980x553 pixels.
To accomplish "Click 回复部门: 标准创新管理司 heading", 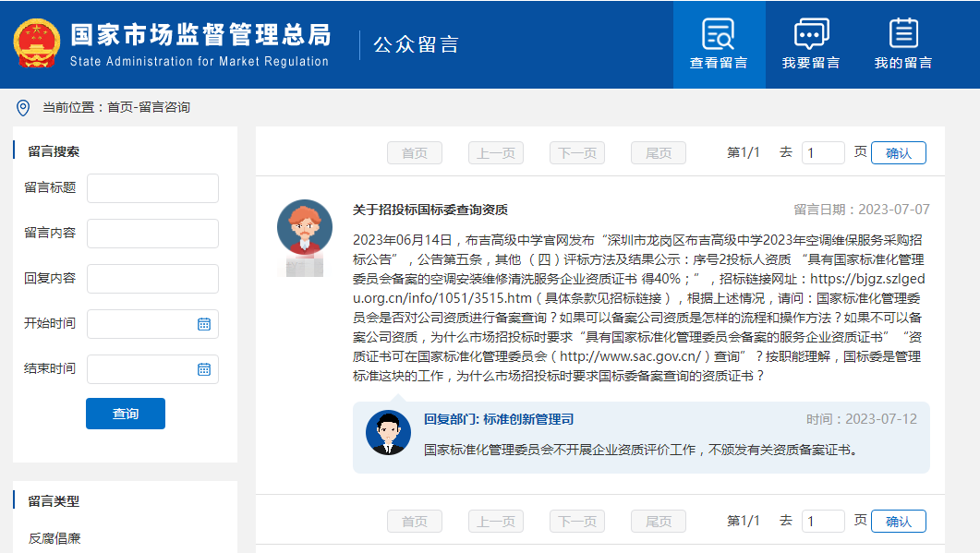I will [x=499, y=419].
